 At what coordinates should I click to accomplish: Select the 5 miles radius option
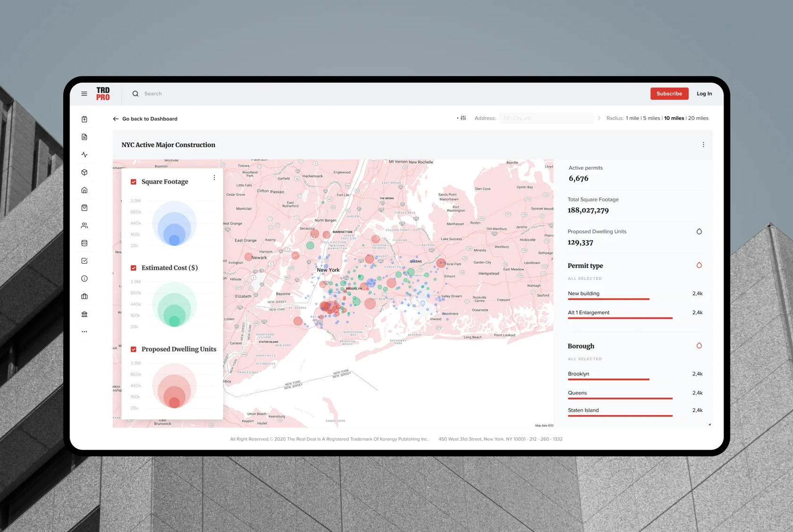[651, 118]
